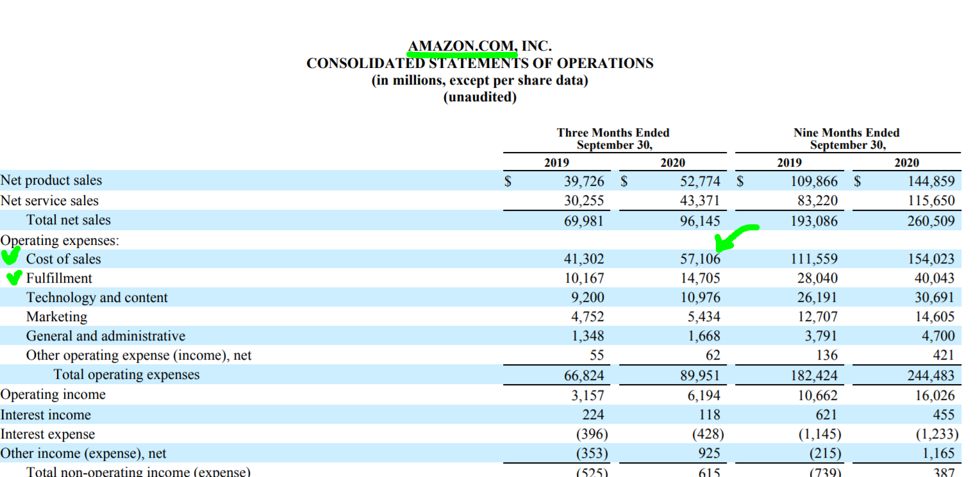Click the "Operating income" row label

coord(53,394)
